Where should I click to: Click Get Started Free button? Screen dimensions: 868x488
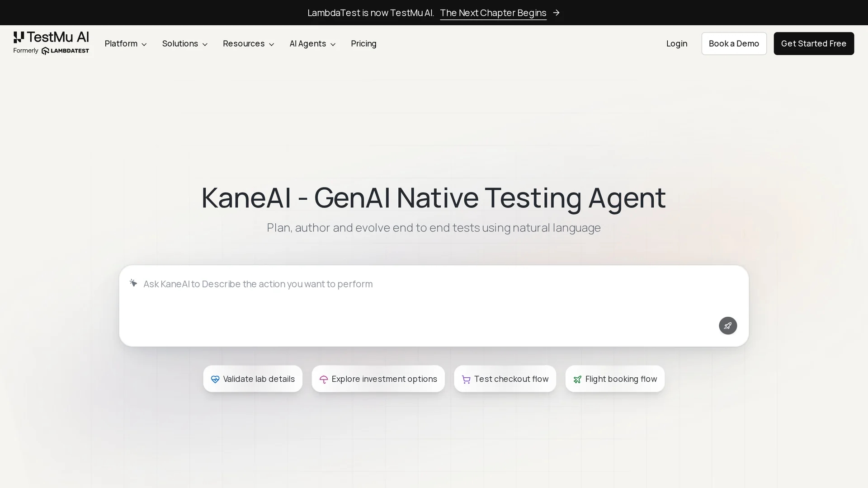click(x=814, y=43)
